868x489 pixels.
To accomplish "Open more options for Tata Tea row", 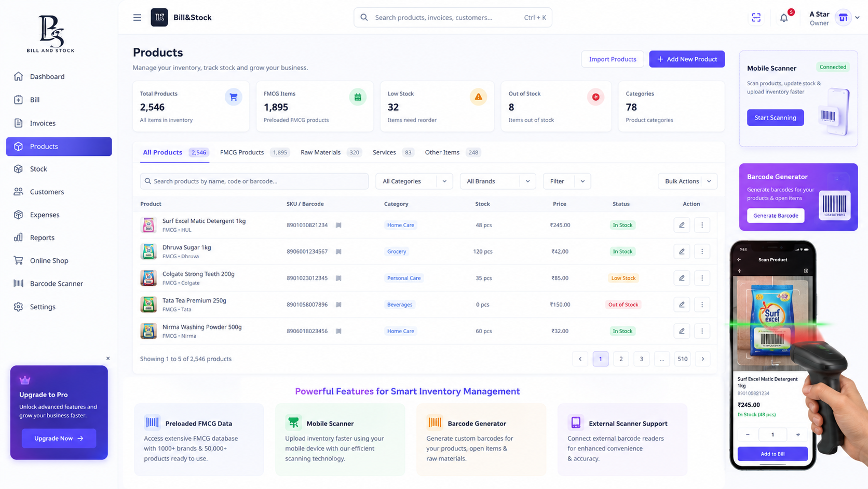I will (702, 305).
